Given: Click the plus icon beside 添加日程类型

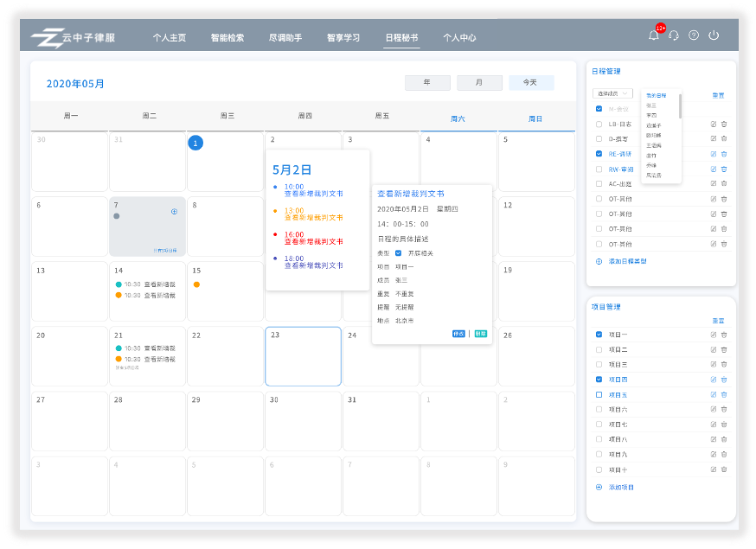Looking at the screenshot, I should [599, 261].
